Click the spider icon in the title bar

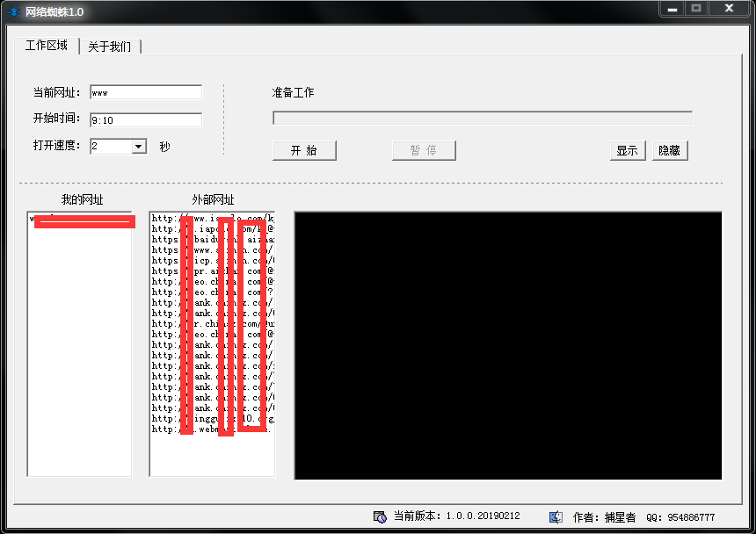point(12,11)
